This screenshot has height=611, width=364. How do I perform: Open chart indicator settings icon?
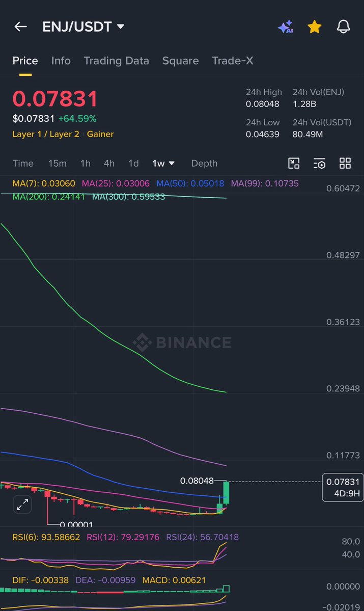[x=319, y=163]
